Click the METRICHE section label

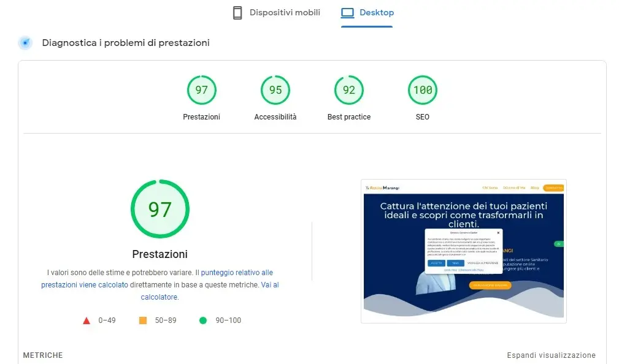(x=43, y=355)
